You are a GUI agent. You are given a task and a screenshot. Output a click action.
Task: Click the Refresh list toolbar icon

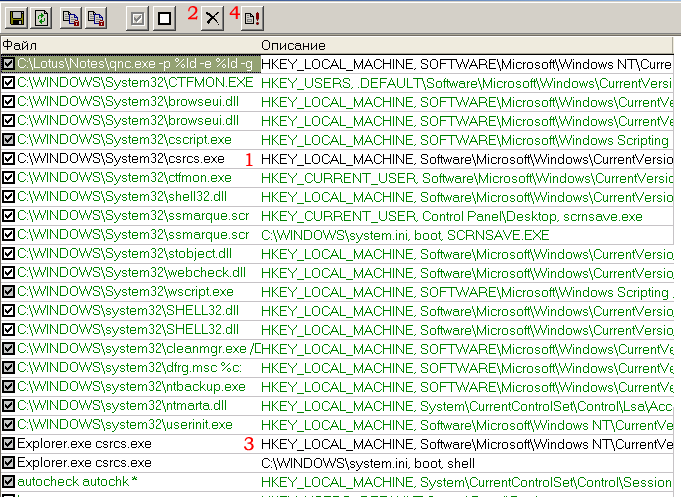click(42, 18)
